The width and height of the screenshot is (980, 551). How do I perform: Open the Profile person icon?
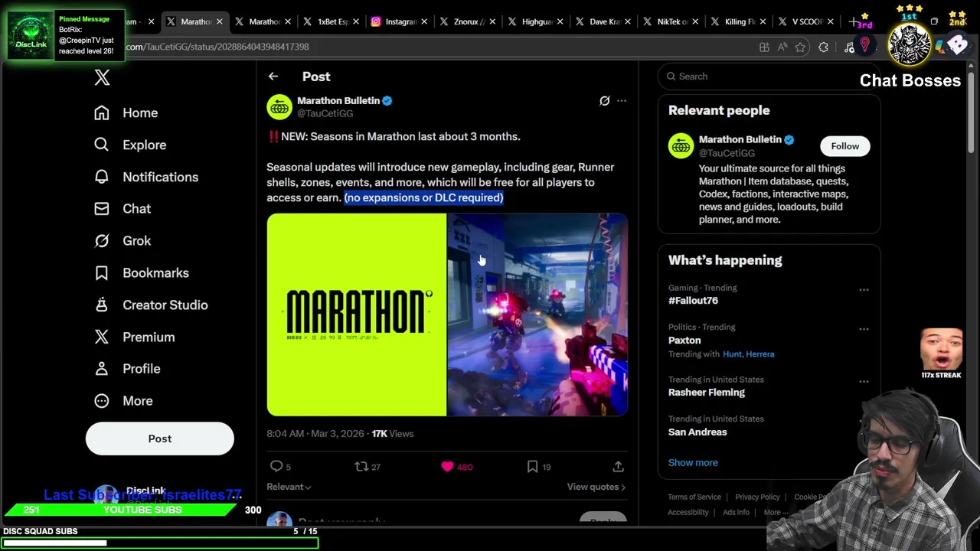click(101, 369)
